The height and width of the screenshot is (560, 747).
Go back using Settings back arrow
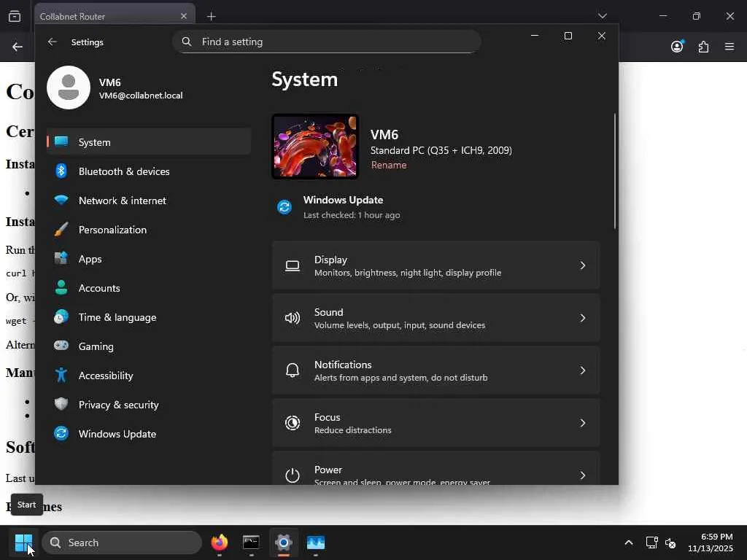click(x=53, y=42)
